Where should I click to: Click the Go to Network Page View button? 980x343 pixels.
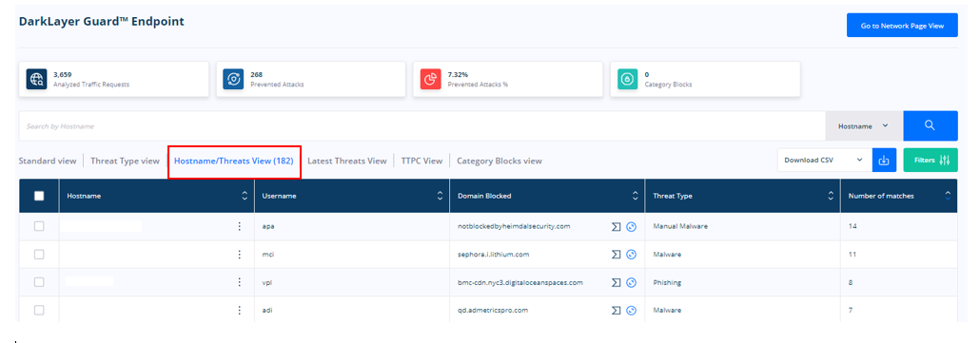pos(902,26)
